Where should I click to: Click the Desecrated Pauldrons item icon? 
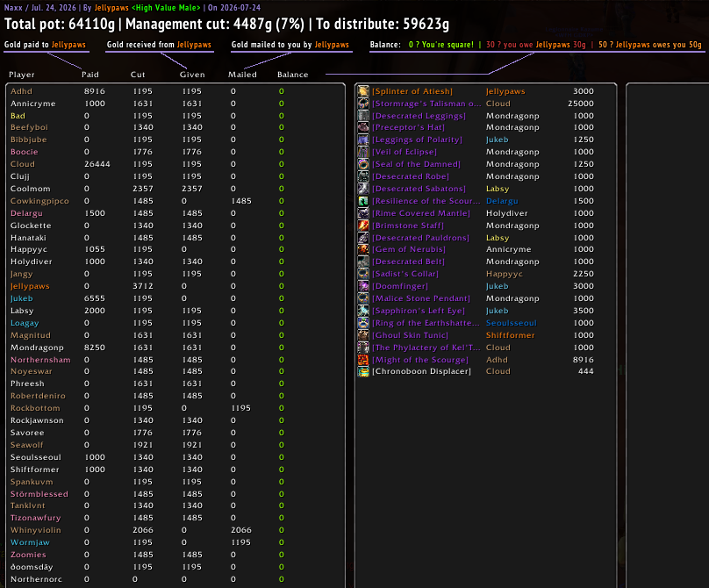click(x=363, y=238)
